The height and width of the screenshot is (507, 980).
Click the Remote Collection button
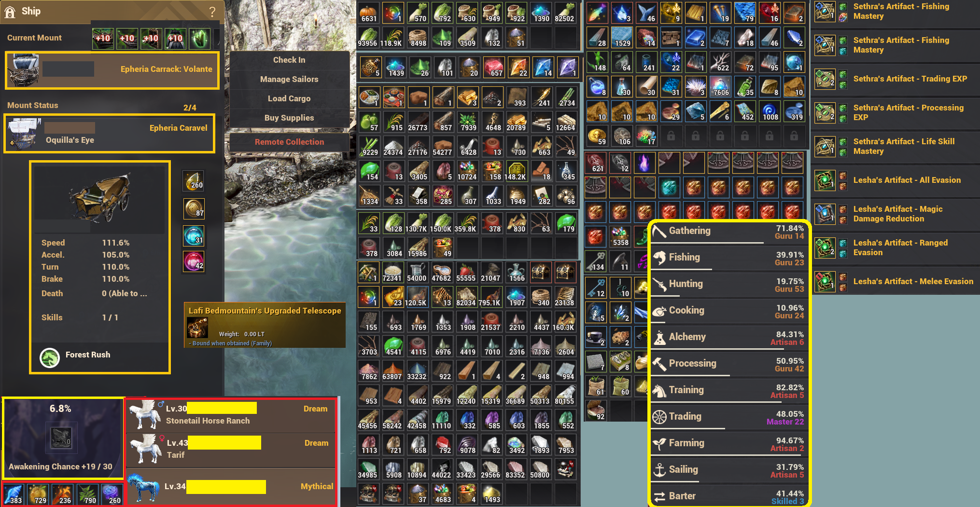click(x=289, y=142)
